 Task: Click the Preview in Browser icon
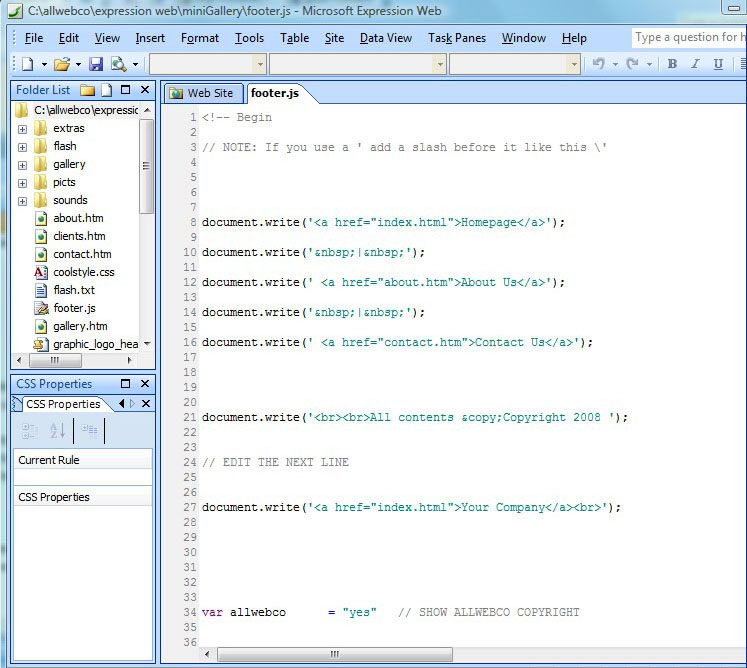tap(118, 64)
